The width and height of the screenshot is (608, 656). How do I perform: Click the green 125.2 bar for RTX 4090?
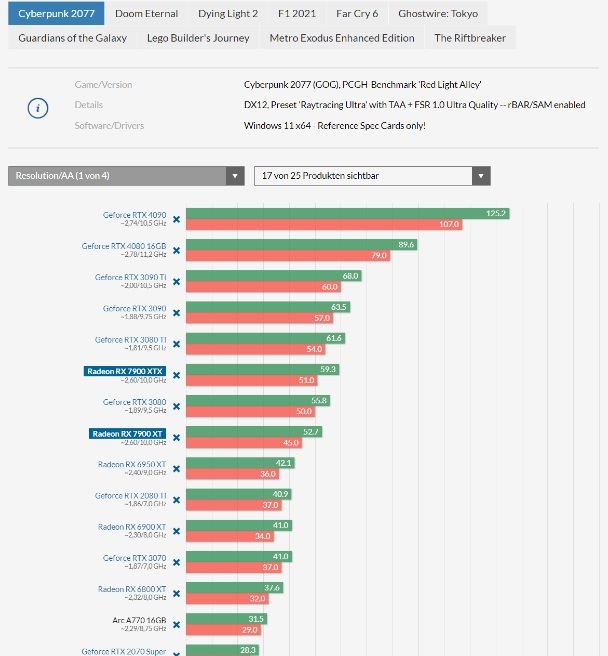tap(348, 213)
